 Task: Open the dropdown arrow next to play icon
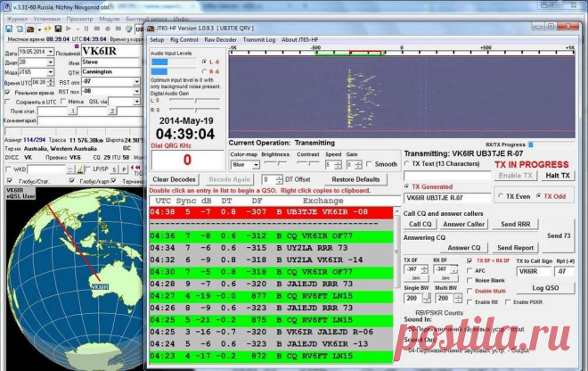pos(78,29)
